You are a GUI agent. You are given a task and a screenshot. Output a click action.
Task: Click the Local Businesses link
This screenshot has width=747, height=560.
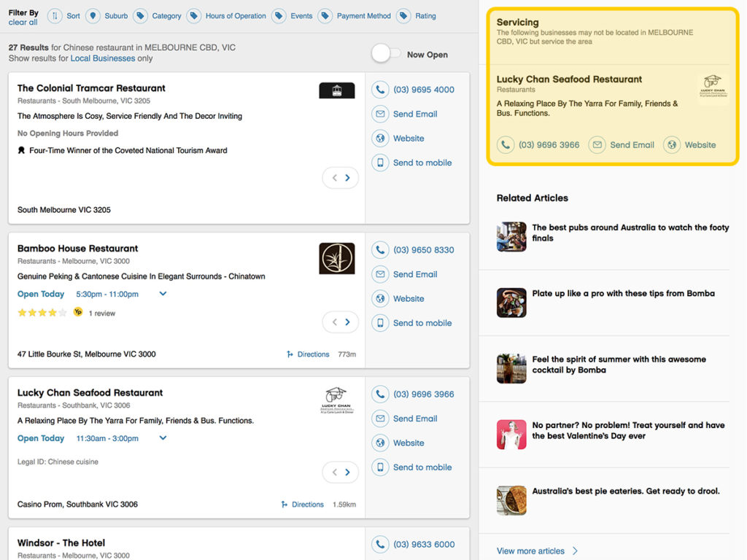[103, 58]
